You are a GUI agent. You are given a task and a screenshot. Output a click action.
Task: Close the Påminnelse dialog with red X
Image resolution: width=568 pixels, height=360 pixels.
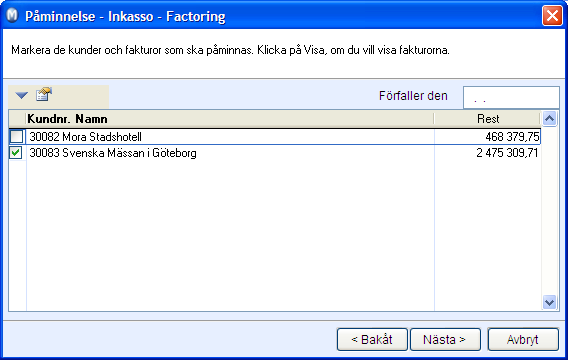(x=552, y=16)
